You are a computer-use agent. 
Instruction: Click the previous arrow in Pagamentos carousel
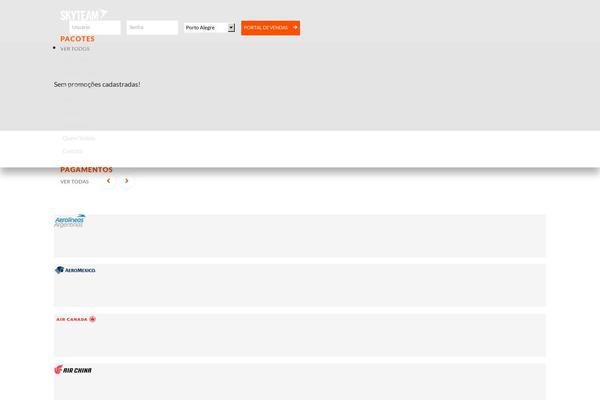[109, 181]
